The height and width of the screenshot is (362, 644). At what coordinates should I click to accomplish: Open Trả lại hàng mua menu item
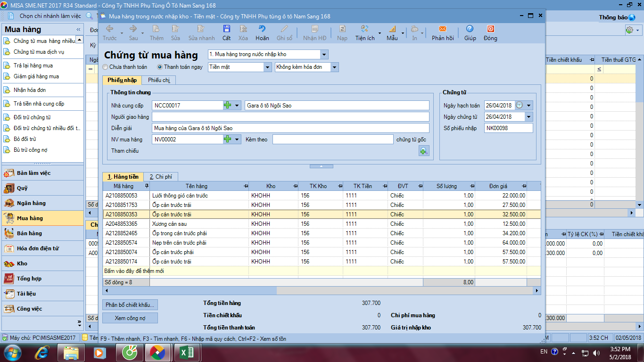(33, 66)
